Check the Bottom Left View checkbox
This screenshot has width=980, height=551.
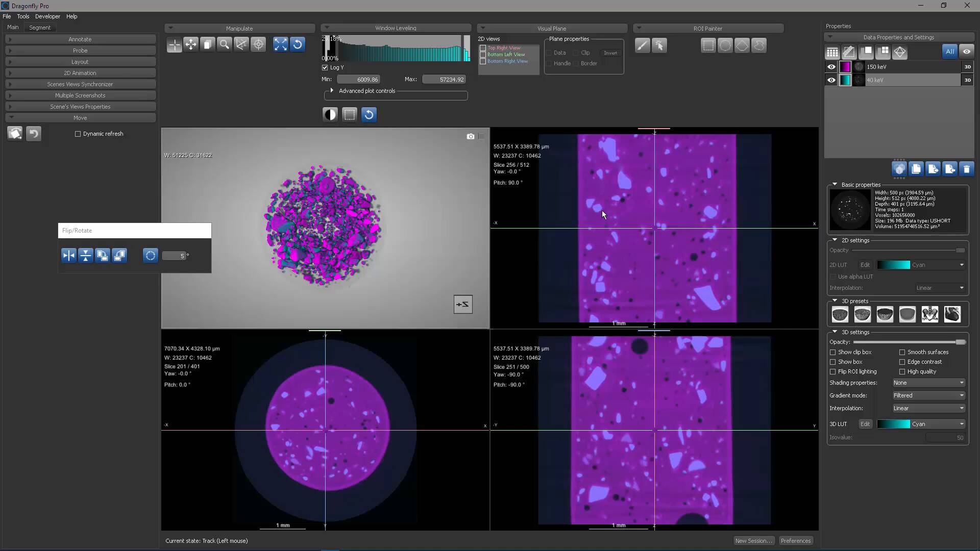(483, 55)
